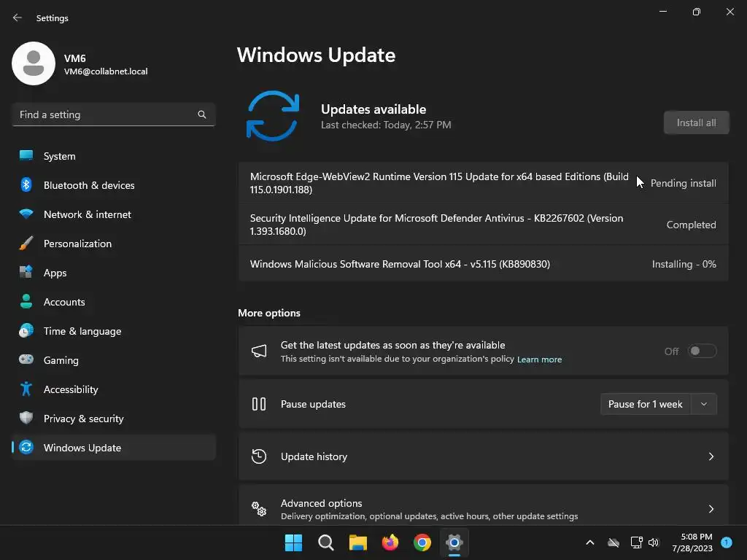
Task: Click the Gaming controller icon
Action: [26, 359]
